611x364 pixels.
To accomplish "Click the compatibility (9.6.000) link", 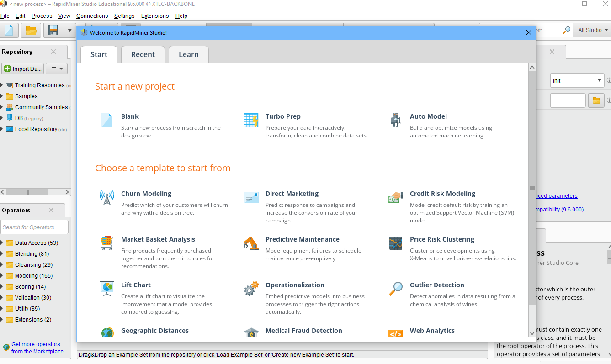I will point(560,210).
